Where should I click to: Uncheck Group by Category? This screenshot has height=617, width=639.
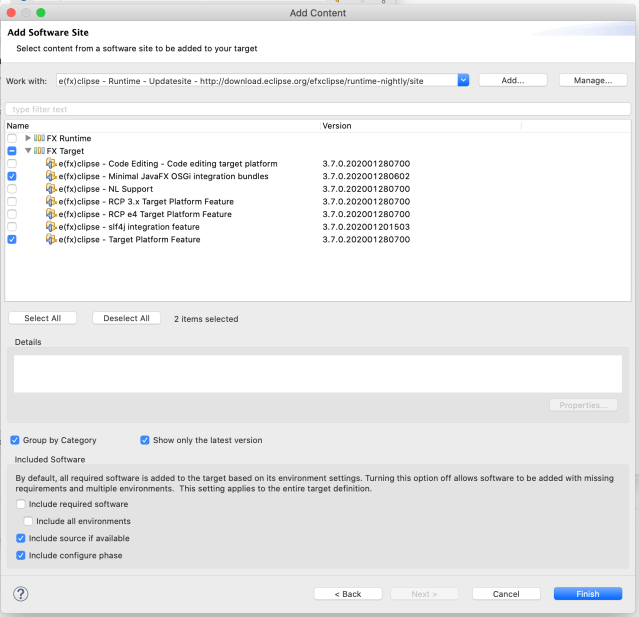click(x=15, y=440)
